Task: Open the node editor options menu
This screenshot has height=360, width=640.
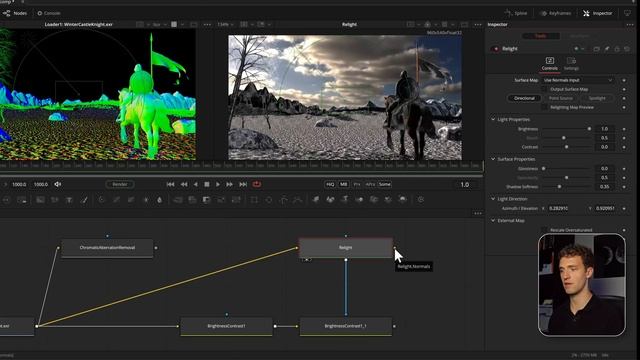Action: (478, 213)
